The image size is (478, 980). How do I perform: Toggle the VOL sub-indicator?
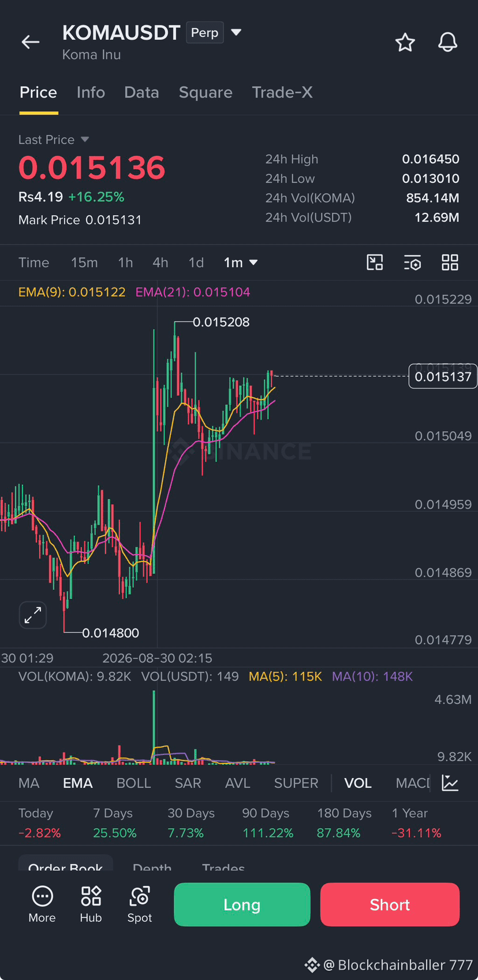pos(358,783)
